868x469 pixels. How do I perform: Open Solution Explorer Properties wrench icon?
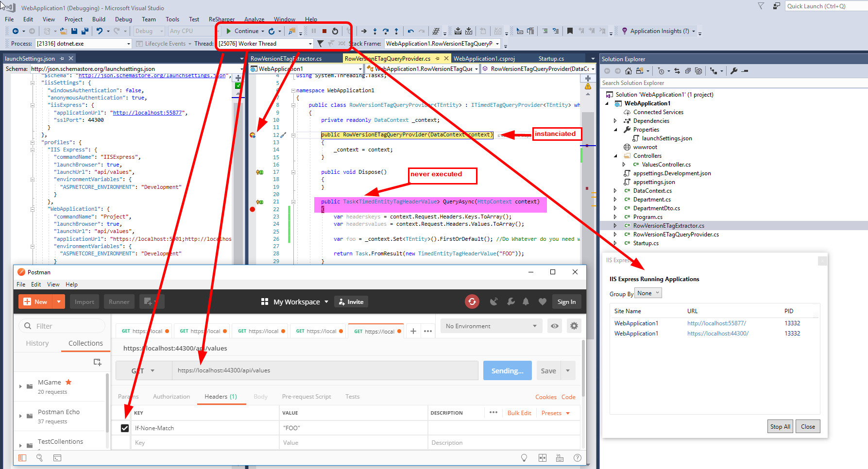click(733, 71)
